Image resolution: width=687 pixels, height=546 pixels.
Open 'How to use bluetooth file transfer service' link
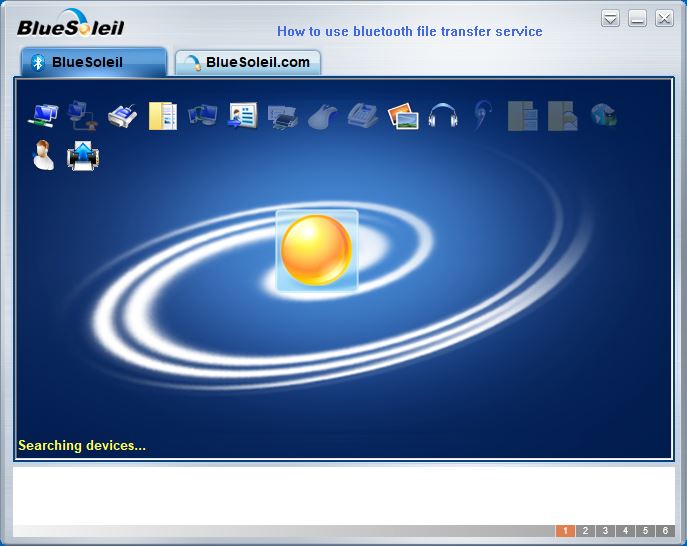pos(410,32)
